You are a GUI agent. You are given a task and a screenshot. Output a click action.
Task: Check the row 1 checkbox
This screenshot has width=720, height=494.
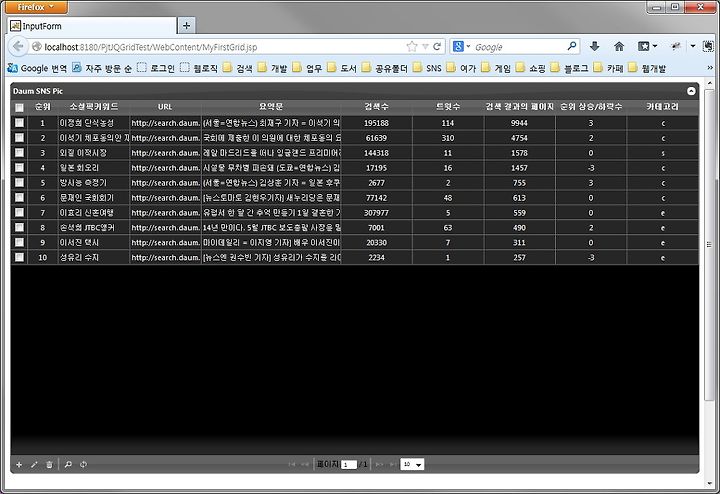tap(19, 123)
